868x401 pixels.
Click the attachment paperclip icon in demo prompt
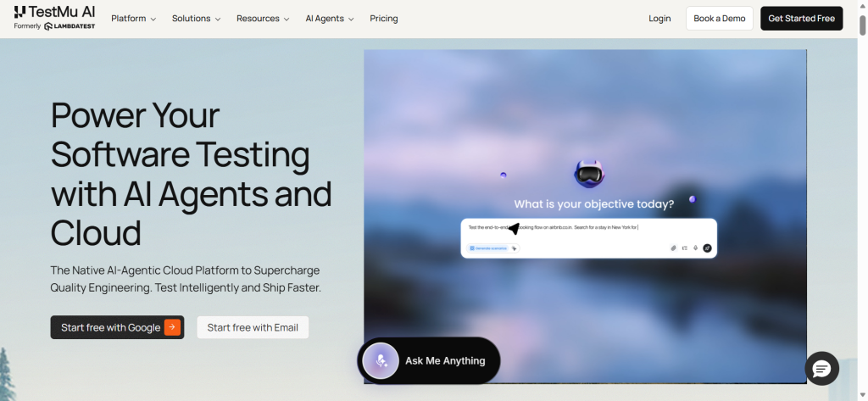(x=674, y=248)
